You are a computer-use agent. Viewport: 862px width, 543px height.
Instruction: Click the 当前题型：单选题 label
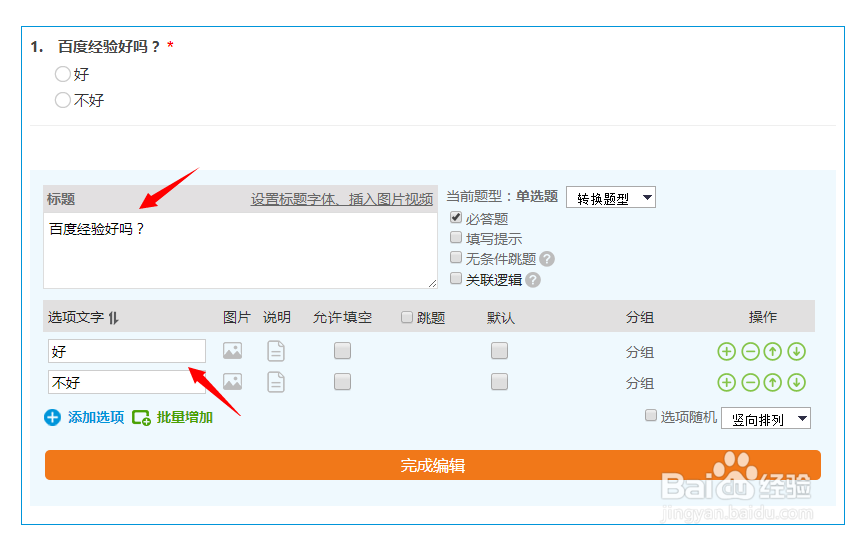tap(502, 196)
